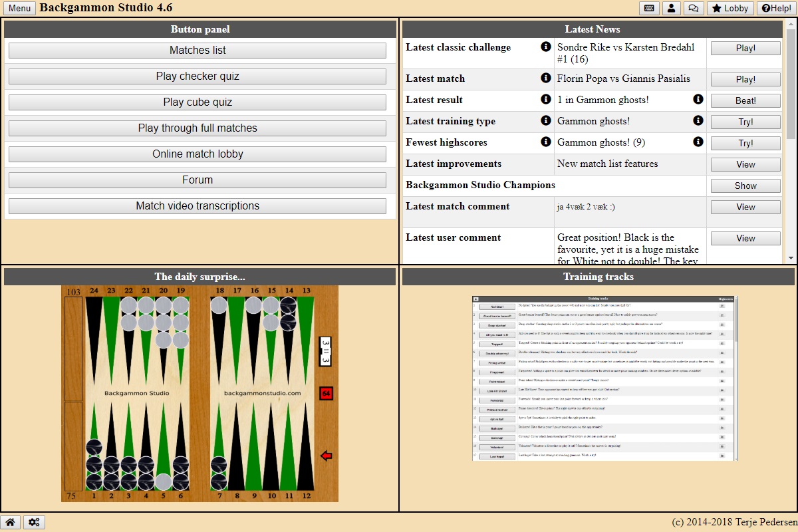Click the pip count 103 on the board
Image resolution: width=798 pixels, height=532 pixels.
[73, 292]
